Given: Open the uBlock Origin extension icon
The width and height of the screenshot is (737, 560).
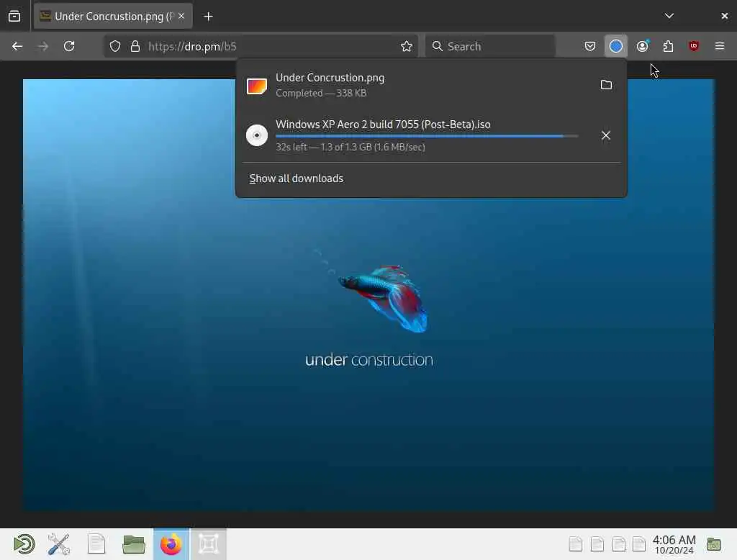Looking at the screenshot, I should pyautogui.click(x=694, y=46).
